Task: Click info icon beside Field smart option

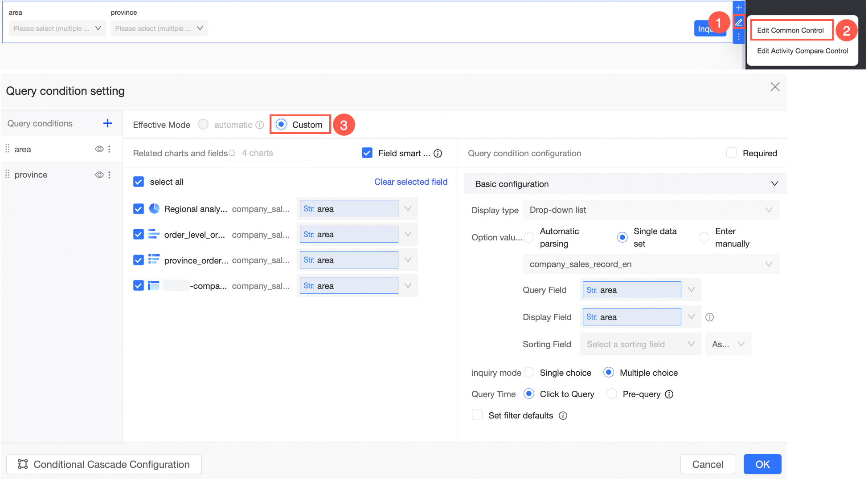Action: 438,153
